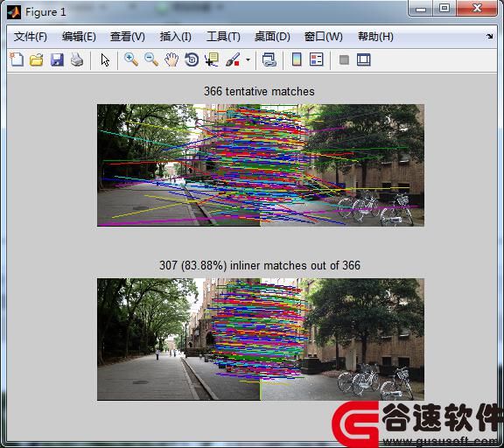Enable the Rotate 3D tool

[192, 59]
